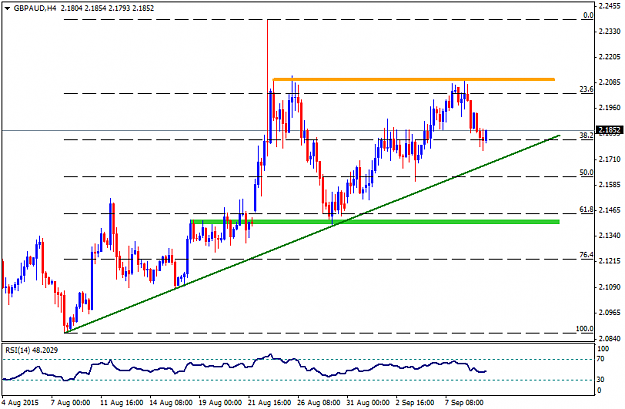Click the 2.1215 price scale value
Viewport: 625px width, 409px height.
point(610,261)
